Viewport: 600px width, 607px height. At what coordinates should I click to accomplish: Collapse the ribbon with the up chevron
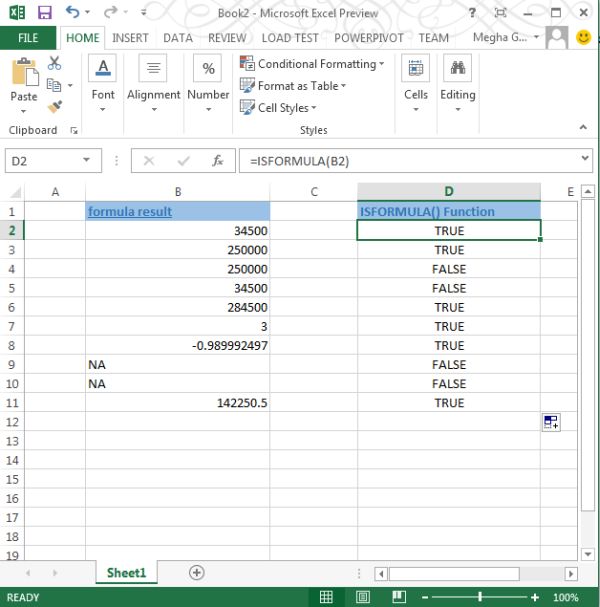click(583, 127)
